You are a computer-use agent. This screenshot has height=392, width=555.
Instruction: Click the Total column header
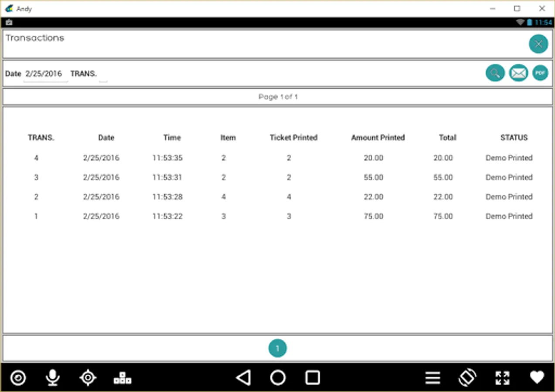point(447,138)
